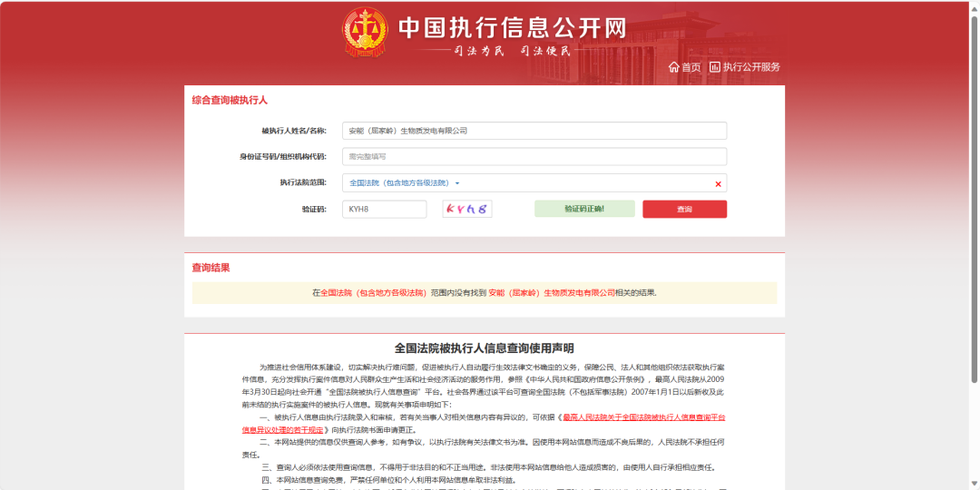Viewport: 980px width, 490px height.
Task: Open the 最高人民法院 regulation red underlined link
Action: point(643,416)
